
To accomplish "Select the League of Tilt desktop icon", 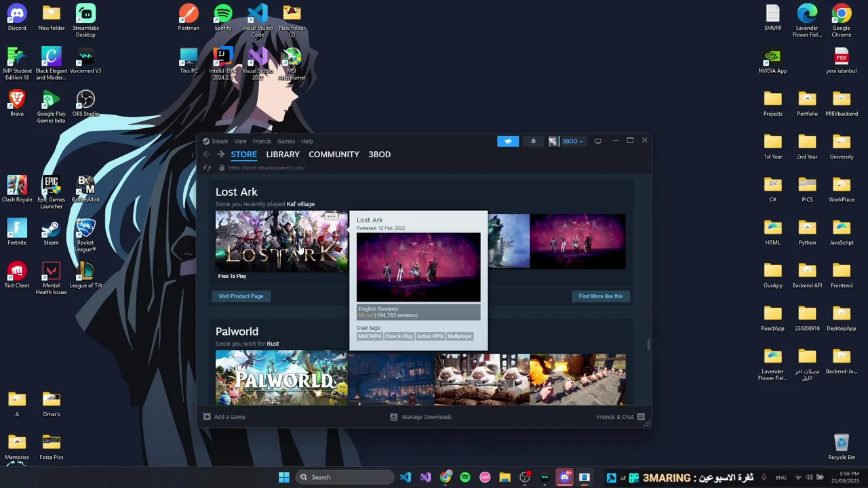I will [85, 275].
